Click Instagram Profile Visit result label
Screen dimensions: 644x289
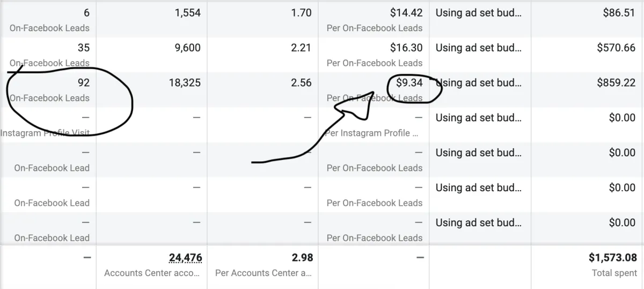coord(45,133)
